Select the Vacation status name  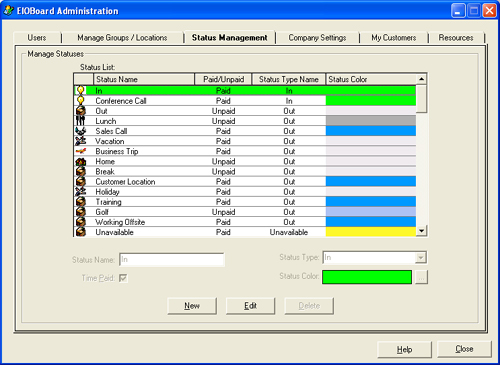coord(110,141)
